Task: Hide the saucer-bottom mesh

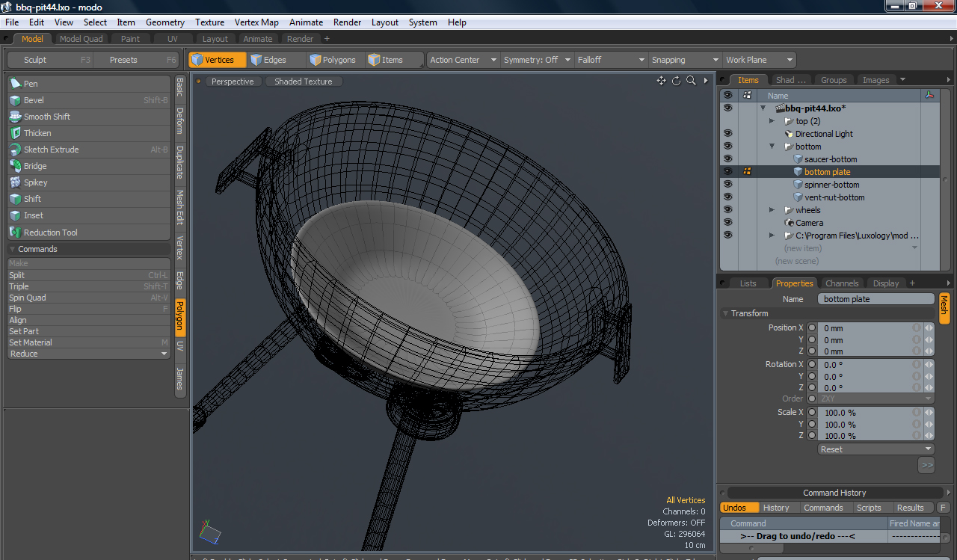Action: click(728, 159)
